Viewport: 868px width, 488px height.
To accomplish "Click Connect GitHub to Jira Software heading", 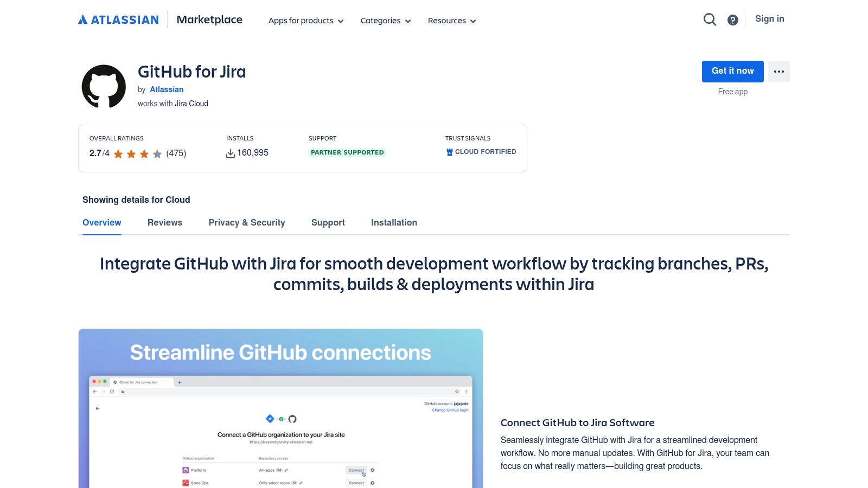I will pyautogui.click(x=577, y=422).
